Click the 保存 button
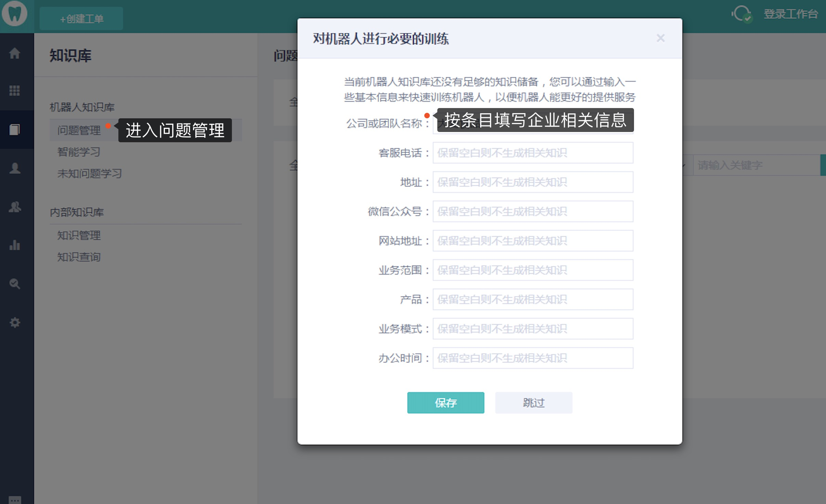Image resolution: width=826 pixels, height=504 pixels. click(x=446, y=403)
